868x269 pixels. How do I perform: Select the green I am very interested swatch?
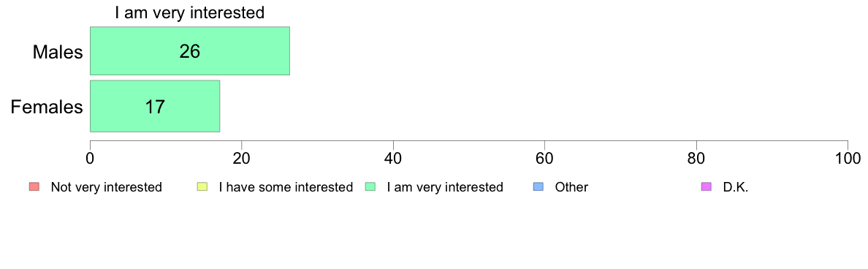tap(370, 187)
